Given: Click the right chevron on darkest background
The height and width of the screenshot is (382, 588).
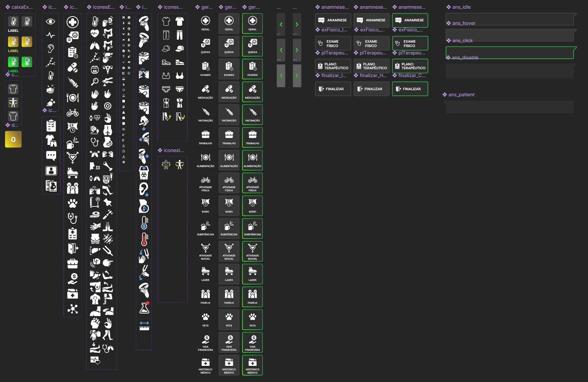Looking at the screenshot, I should (297, 24).
